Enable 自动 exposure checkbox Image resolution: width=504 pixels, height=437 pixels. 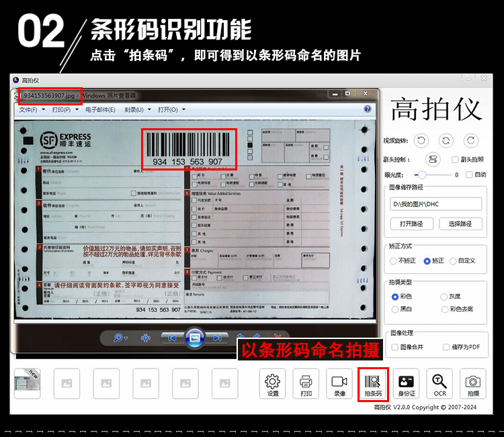pos(469,175)
